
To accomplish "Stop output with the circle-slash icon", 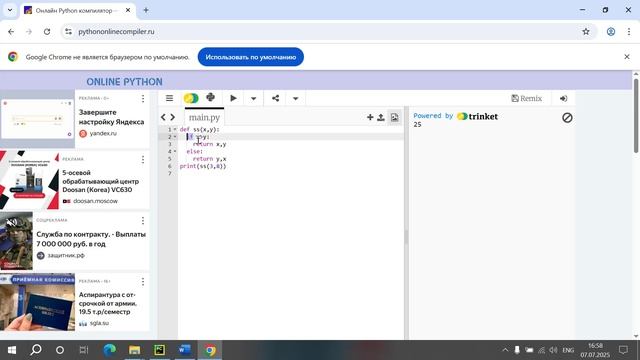I will point(567,118).
